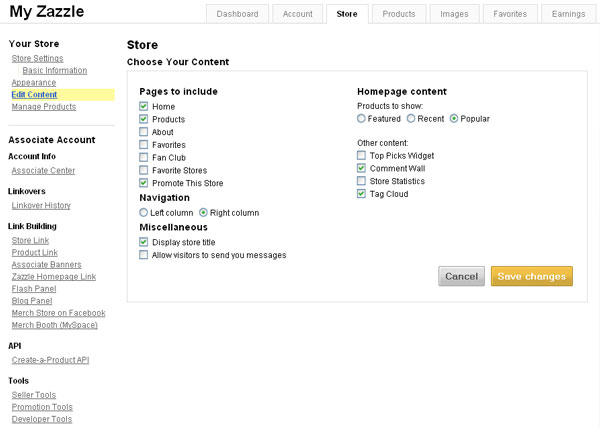Select the Popular products radio button
600x427 pixels.
454,119
